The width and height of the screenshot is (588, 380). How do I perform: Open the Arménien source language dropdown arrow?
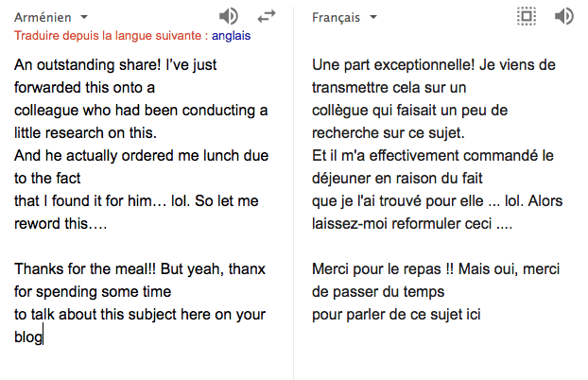(x=84, y=17)
